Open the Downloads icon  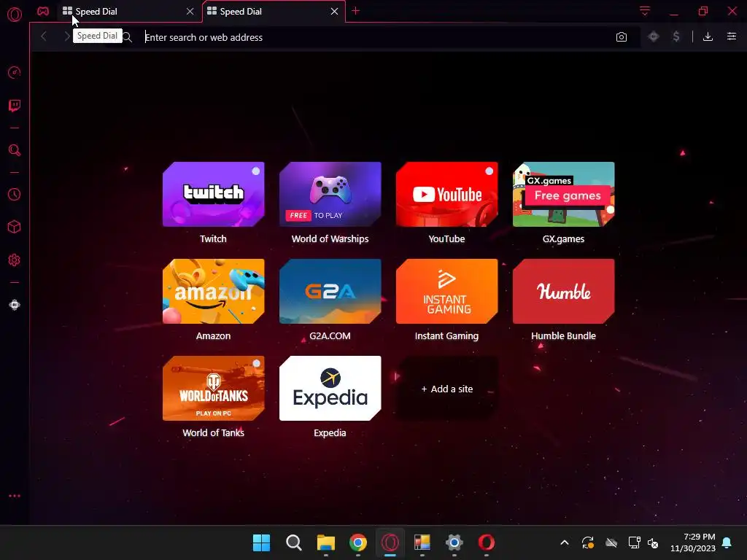click(x=708, y=36)
